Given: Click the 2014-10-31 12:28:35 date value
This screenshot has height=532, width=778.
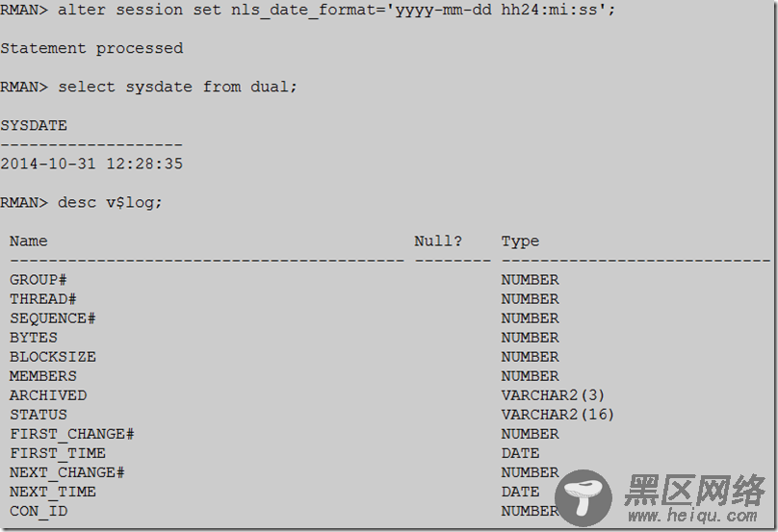Looking at the screenshot, I should pyautogui.click(x=91, y=165).
